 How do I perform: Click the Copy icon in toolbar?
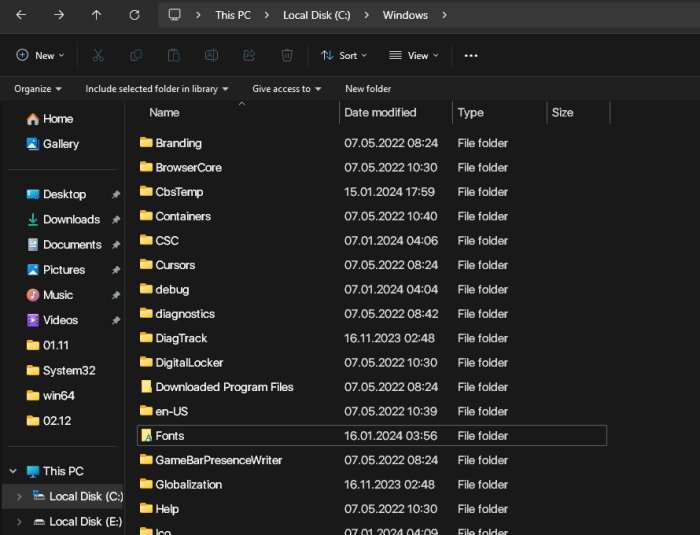136,55
